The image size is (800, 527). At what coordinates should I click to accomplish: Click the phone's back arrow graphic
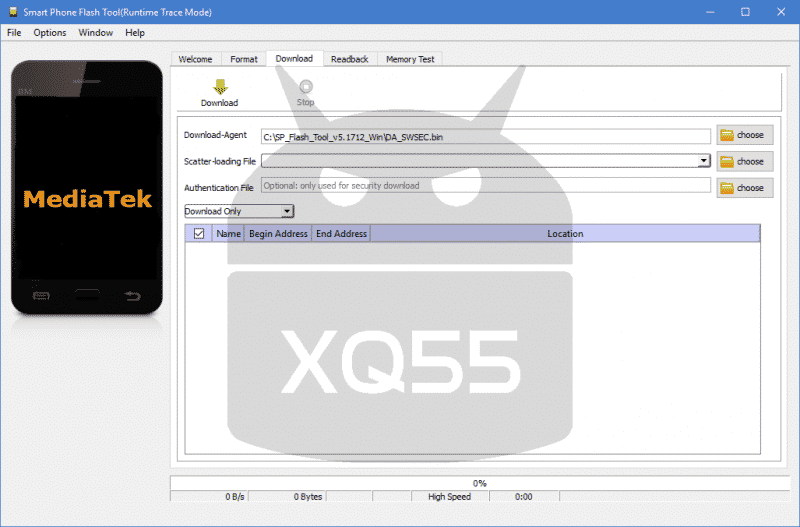(133, 295)
